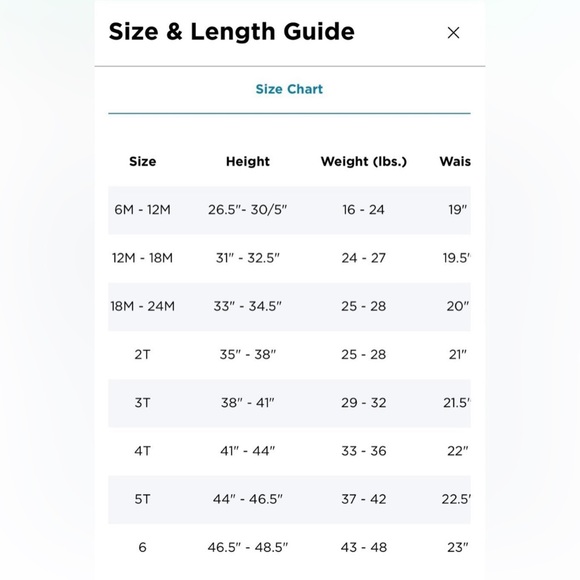Select the 3T size row
The width and height of the screenshot is (580, 580).
289,403
